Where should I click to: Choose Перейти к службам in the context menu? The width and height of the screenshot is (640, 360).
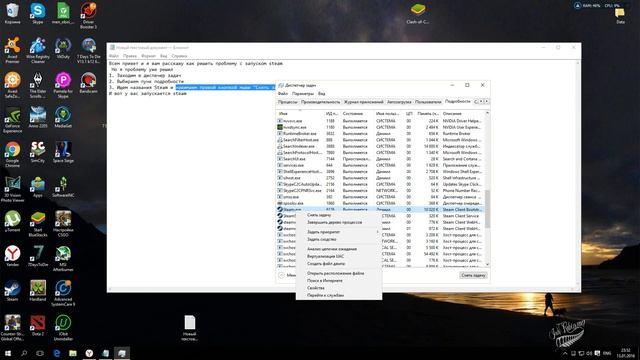339,296
